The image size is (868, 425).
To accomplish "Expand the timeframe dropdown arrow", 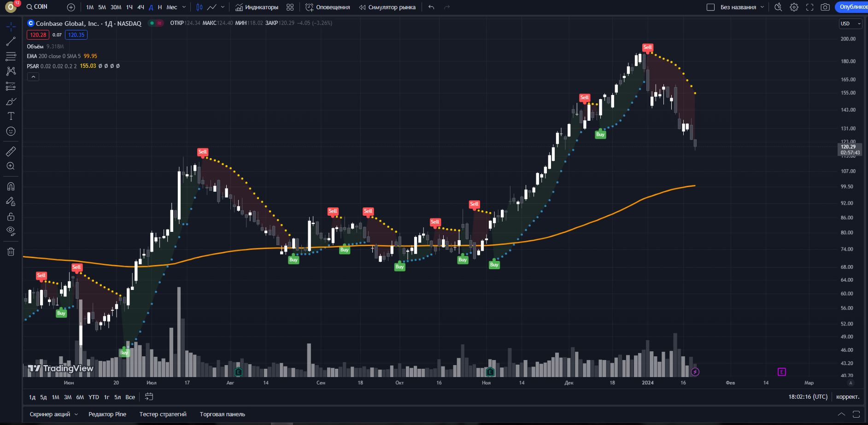I will pyautogui.click(x=184, y=7).
